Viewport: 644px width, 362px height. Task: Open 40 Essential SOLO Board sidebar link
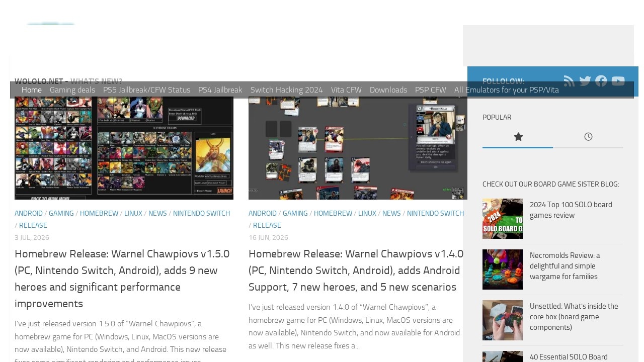(x=569, y=357)
